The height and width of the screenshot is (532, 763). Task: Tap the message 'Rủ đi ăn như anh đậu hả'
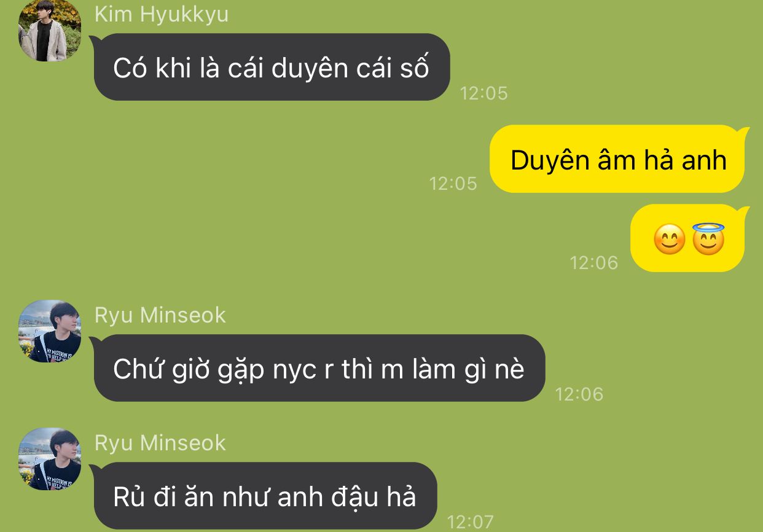pyautogui.click(x=265, y=496)
